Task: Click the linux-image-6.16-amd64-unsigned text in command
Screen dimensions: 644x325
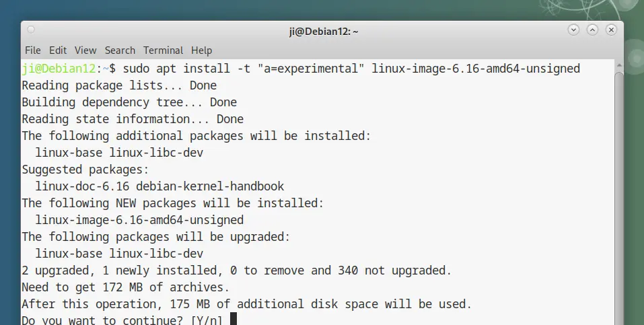Action: [476, 68]
